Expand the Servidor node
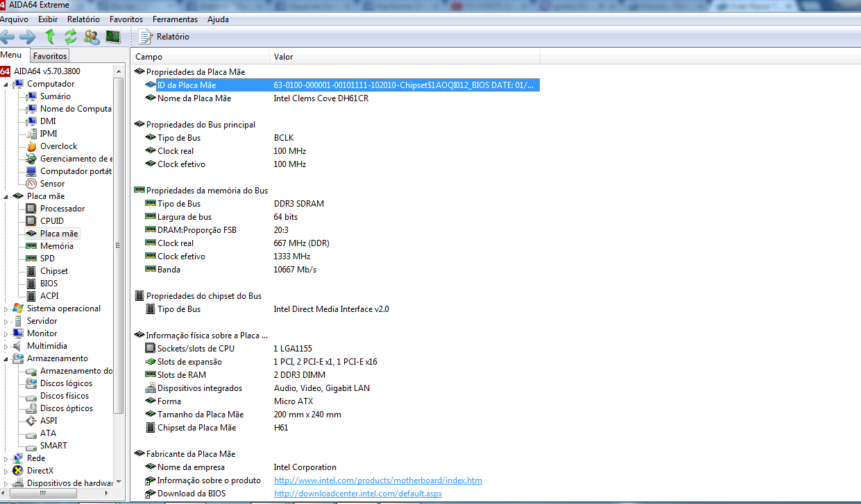Viewport: 861px width, 504px height. (6, 322)
